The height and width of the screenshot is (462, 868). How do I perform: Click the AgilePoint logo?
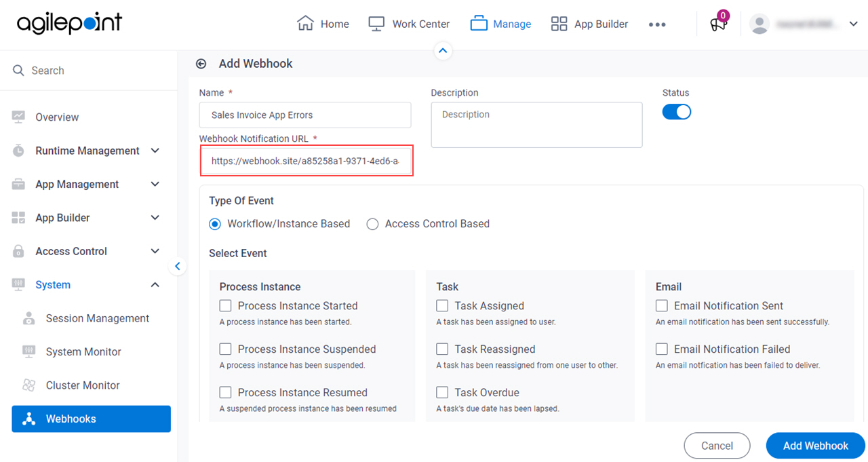[x=69, y=23]
